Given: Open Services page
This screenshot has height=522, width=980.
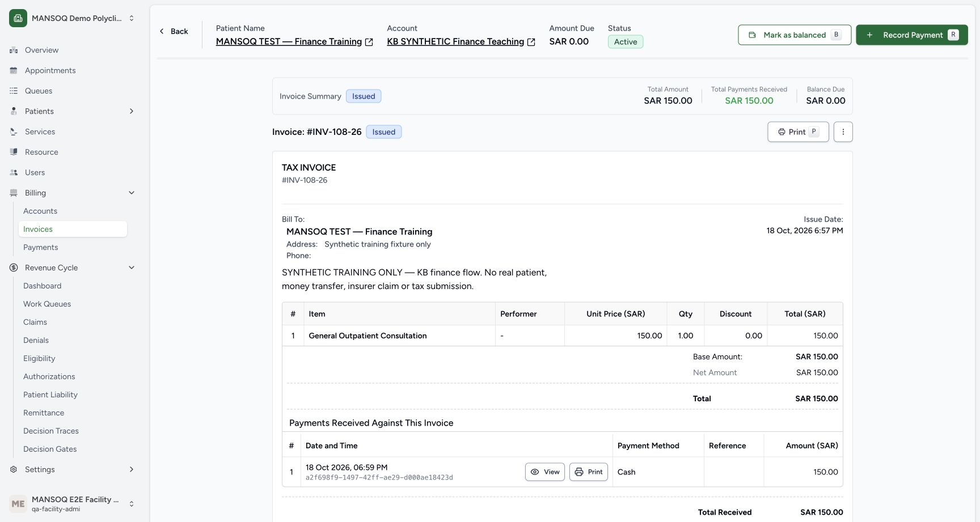Looking at the screenshot, I should (x=40, y=131).
